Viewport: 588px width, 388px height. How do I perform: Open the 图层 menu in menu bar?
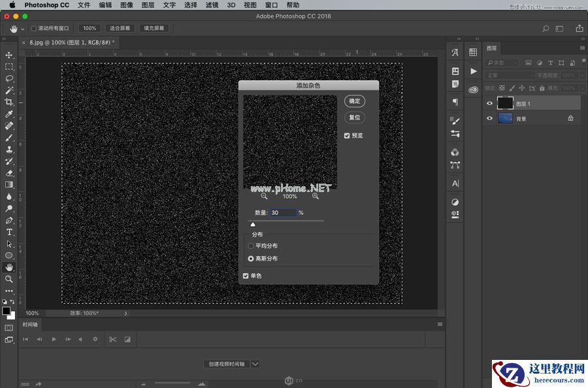[x=148, y=5]
